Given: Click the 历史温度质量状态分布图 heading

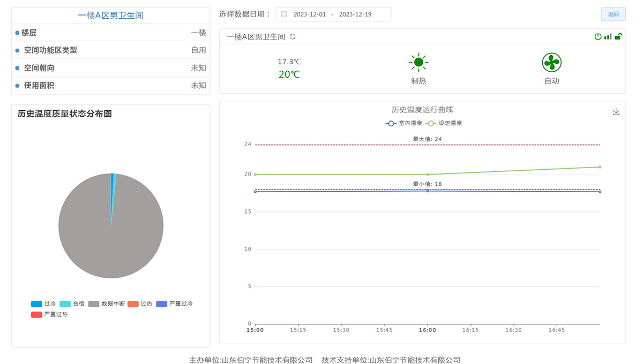Looking at the screenshot, I should pos(65,113).
